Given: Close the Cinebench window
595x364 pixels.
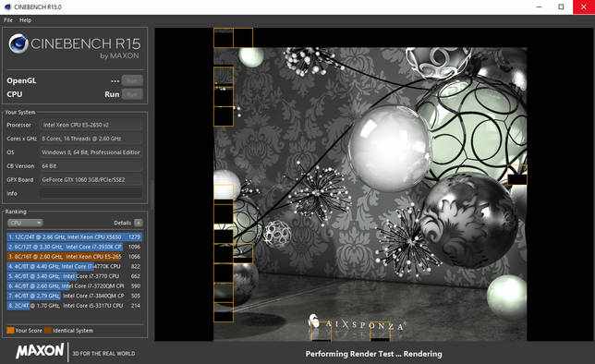Looking at the screenshot, I should 584,6.
